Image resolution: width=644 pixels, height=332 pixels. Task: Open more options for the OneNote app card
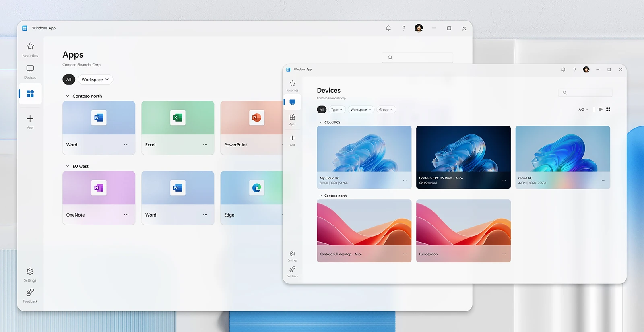point(126,214)
